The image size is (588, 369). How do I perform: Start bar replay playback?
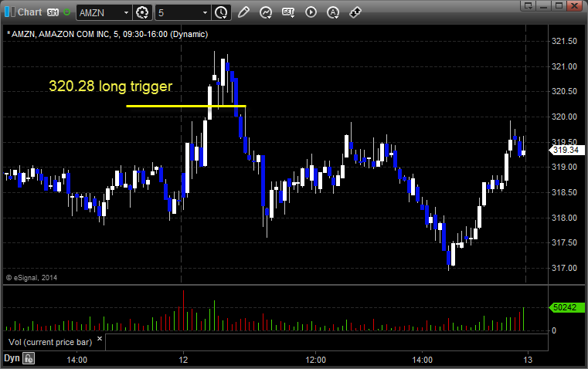[x=311, y=12]
